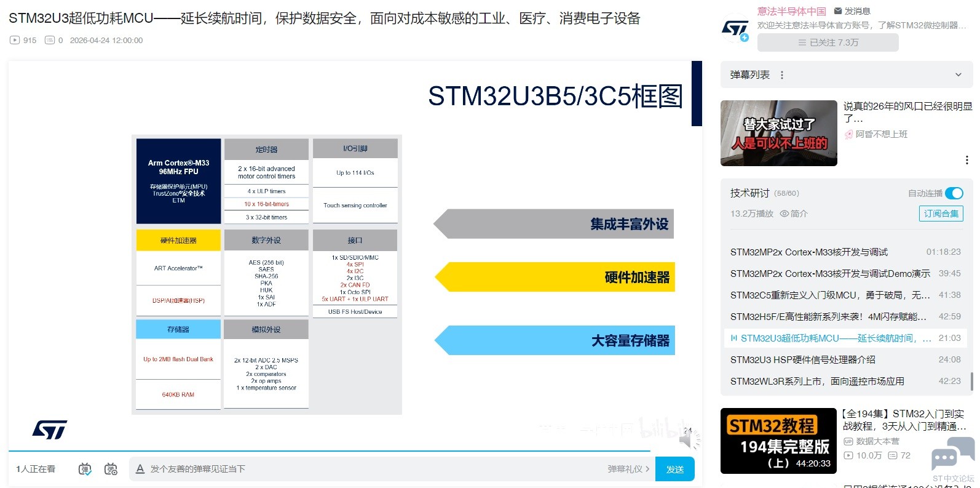Click the 2026-04-24 12:00:00 publish date
Viewport: 980px width, 488px height.
point(106,40)
